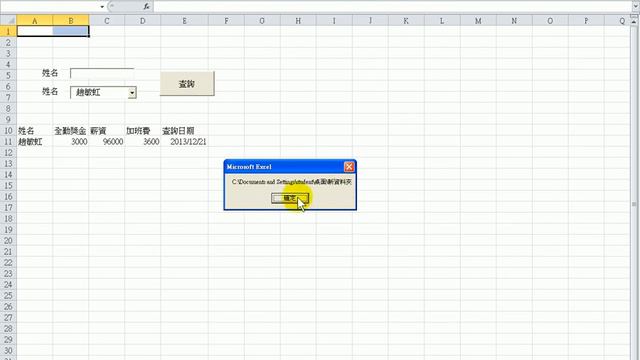
Task: Click cell B10 header 全勤獎金
Action: pos(71,131)
